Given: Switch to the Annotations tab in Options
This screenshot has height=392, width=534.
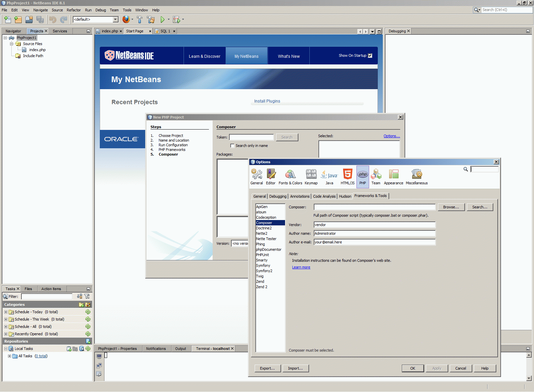Looking at the screenshot, I should (x=300, y=196).
